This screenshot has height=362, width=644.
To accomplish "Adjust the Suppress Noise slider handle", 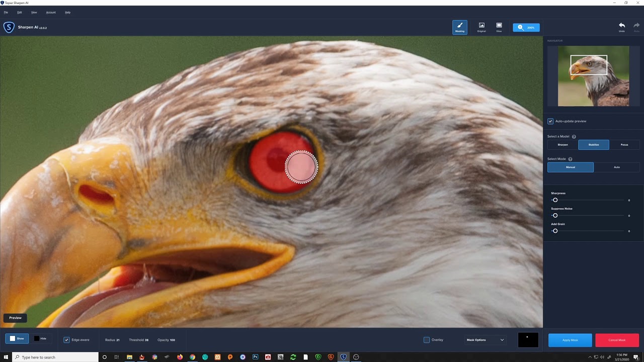I will 555,216.
